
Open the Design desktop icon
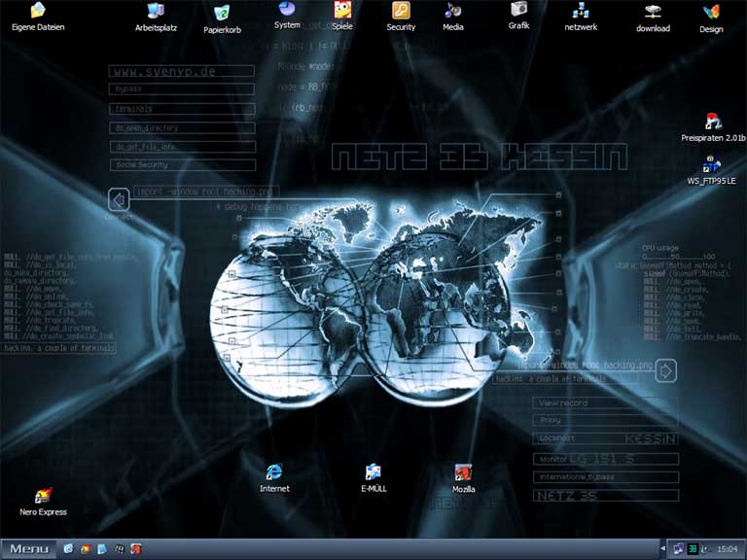tap(711, 18)
